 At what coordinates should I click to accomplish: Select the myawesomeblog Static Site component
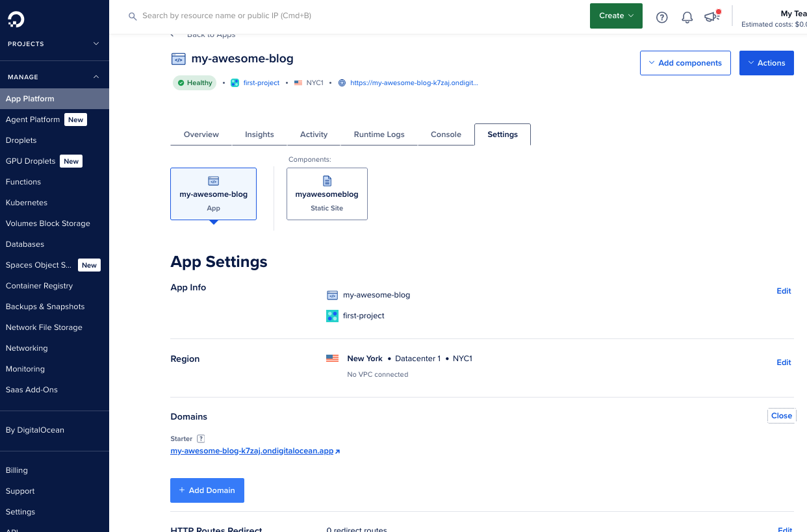327,194
